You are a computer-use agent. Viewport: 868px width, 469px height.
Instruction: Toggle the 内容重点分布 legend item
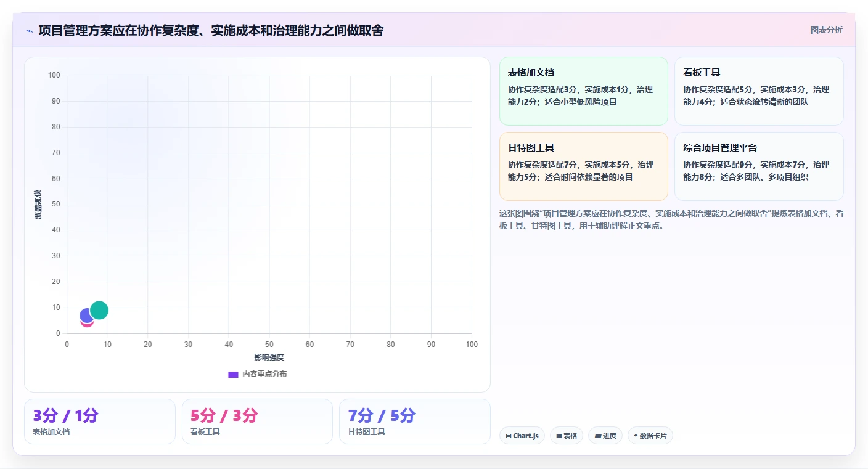coord(258,374)
